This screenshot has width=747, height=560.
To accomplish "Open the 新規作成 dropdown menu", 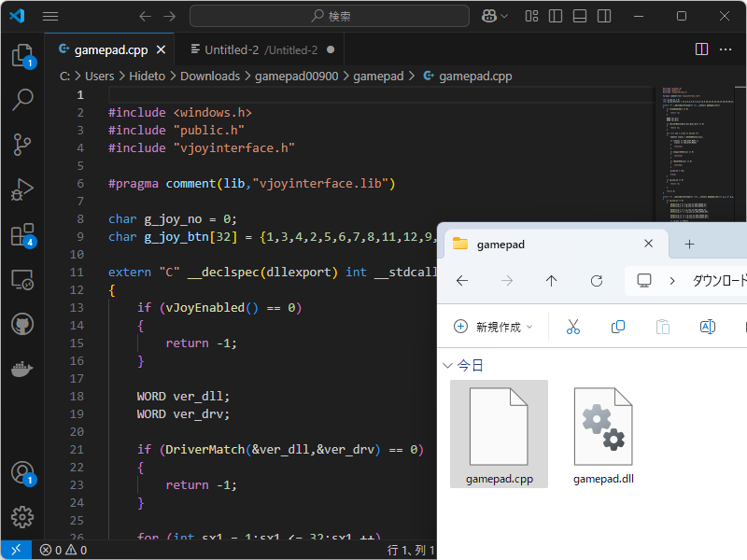I will pos(493,327).
